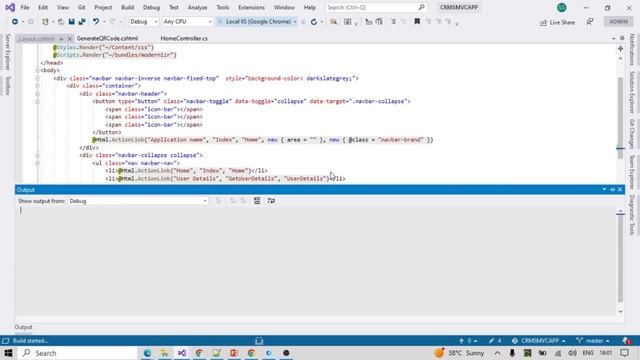The height and width of the screenshot is (360, 640).
Task: Click the search magnifier icon
Action: 421,7
